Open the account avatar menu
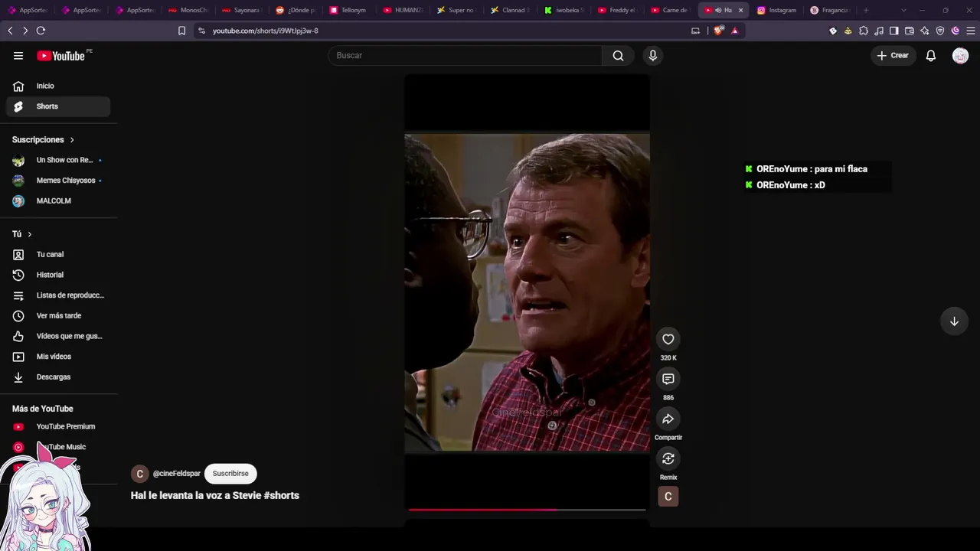 [x=960, y=55]
